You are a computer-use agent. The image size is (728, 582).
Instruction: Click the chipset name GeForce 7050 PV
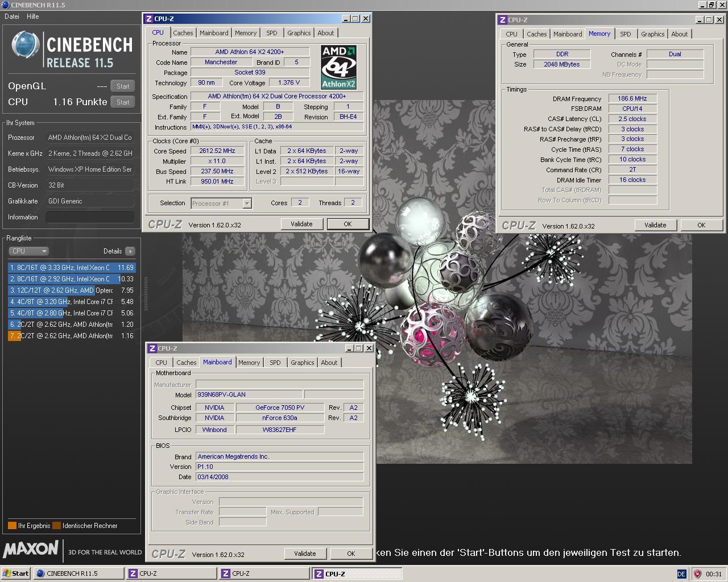click(280, 408)
